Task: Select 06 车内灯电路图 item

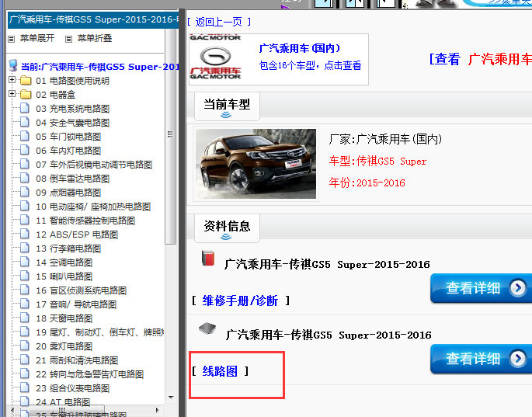Action: pos(68,151)
